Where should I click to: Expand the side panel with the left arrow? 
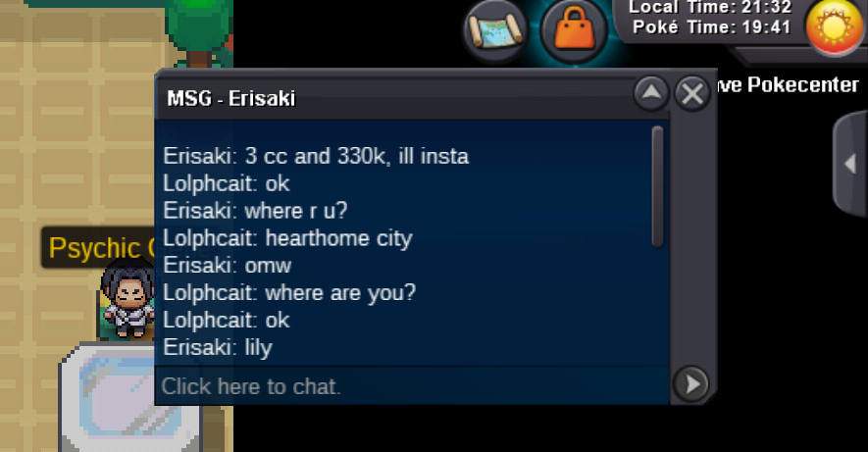coord(850,164)
